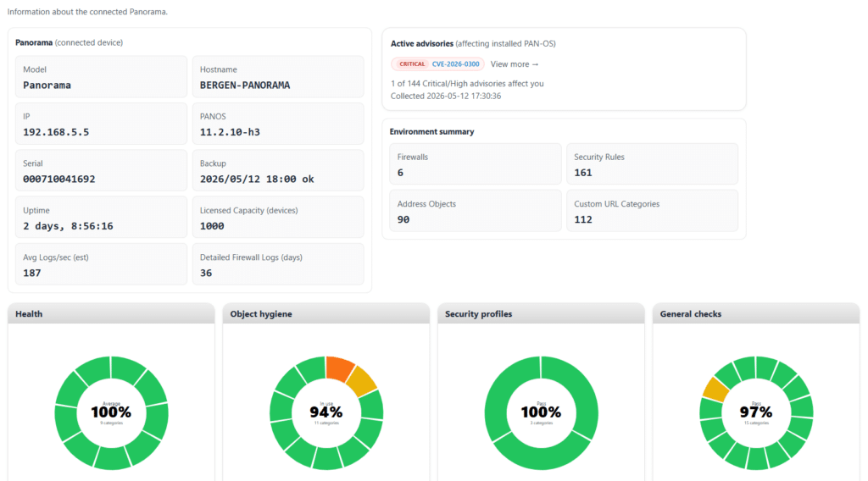This screenshot has width=868, height=481.
Task: Click the PANOS version 11.2.10-h3 card
Action: pos(278,124)
